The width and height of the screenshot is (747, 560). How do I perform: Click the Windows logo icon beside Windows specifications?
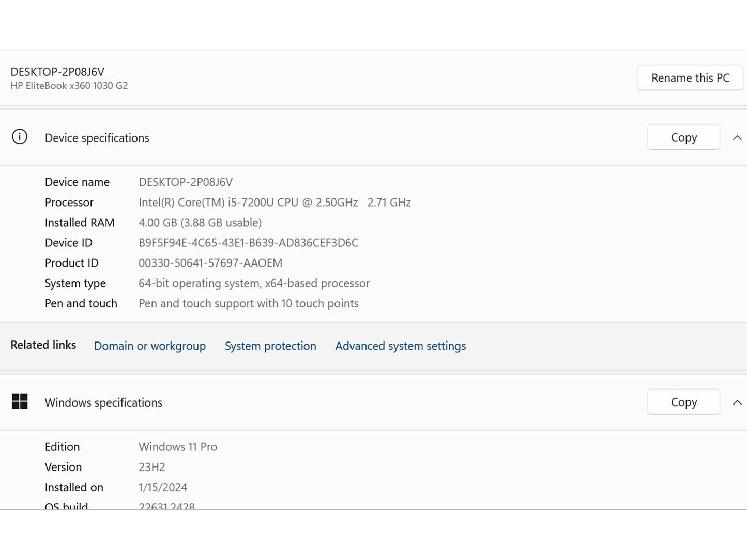(x=20, y=401)
